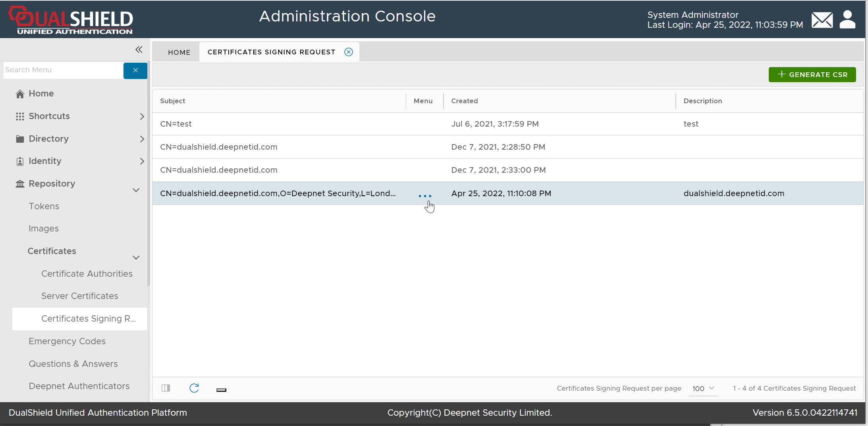The width and height of the screenshot is (868, 426).
Task: Clear the Search Menu field
Action: [135, 70]
